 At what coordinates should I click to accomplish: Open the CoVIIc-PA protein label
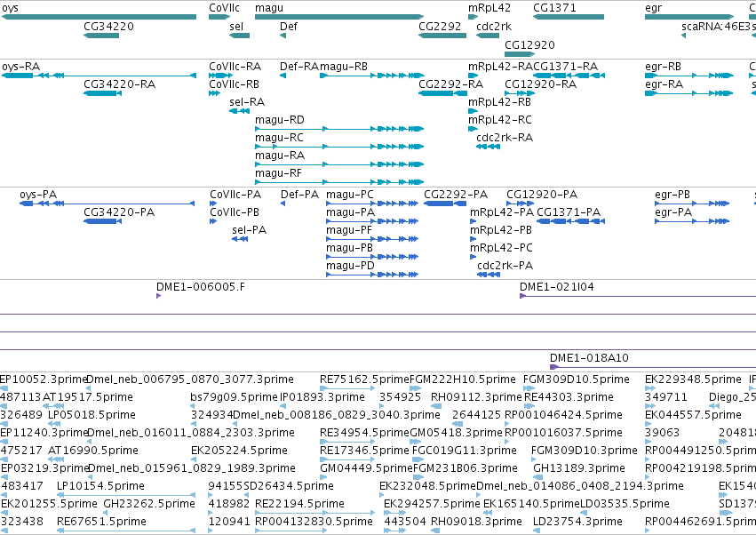pyautogui.click(x=235, y=195)
